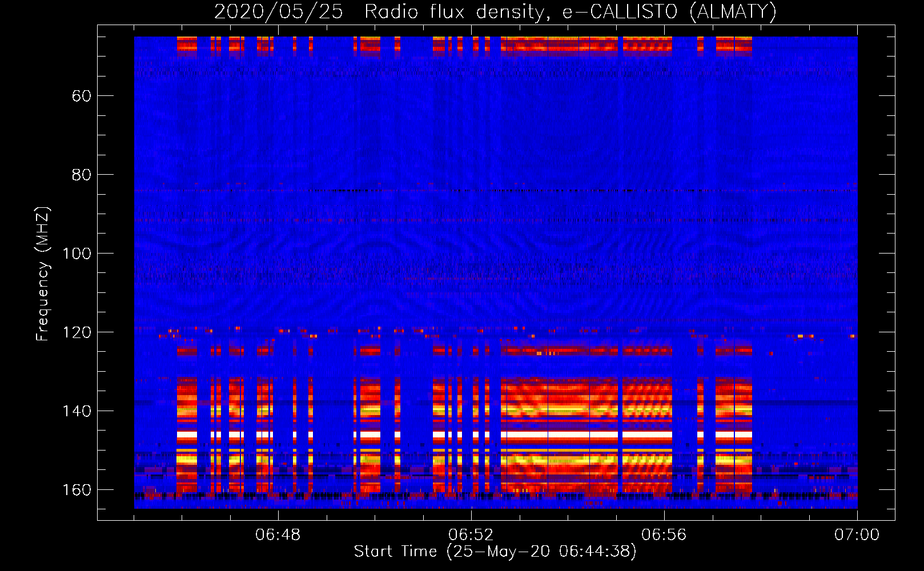
Task: Click the 06:48 time tick label
Action: click(x=278, y=535)
